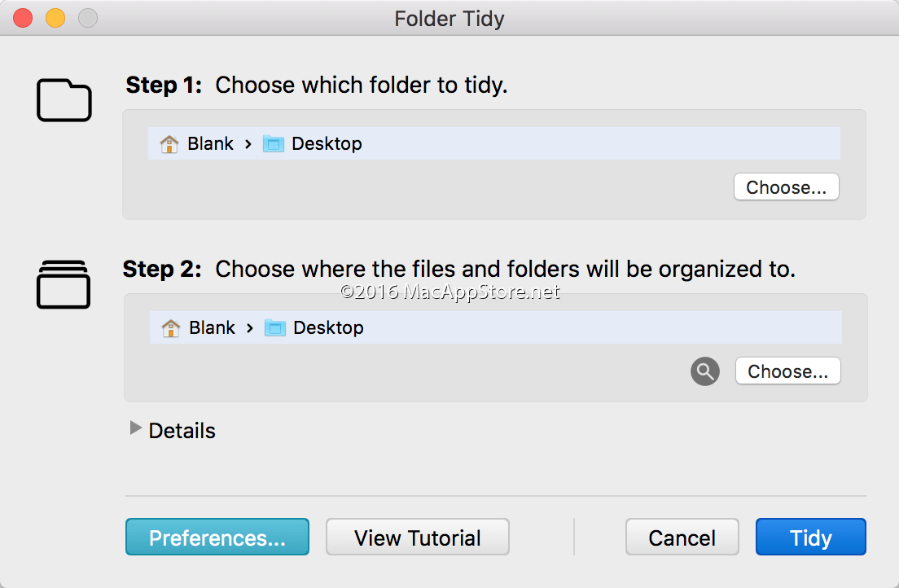
Task: Select the Blank label in Step 2 path
Action: (212, 328)
